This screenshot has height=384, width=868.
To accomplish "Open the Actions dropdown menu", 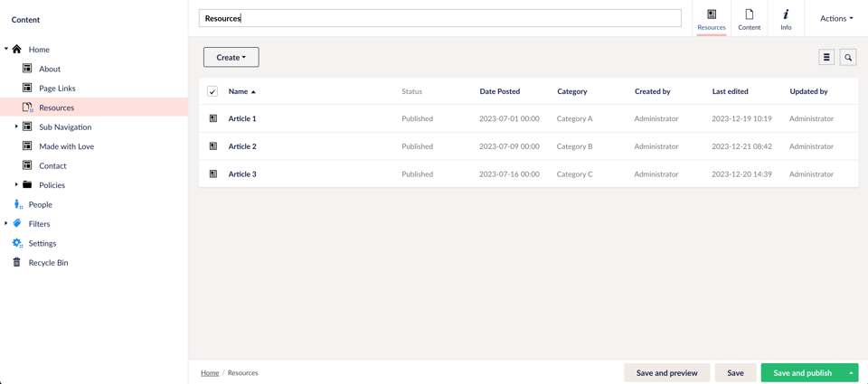I will tap(835, 18).
